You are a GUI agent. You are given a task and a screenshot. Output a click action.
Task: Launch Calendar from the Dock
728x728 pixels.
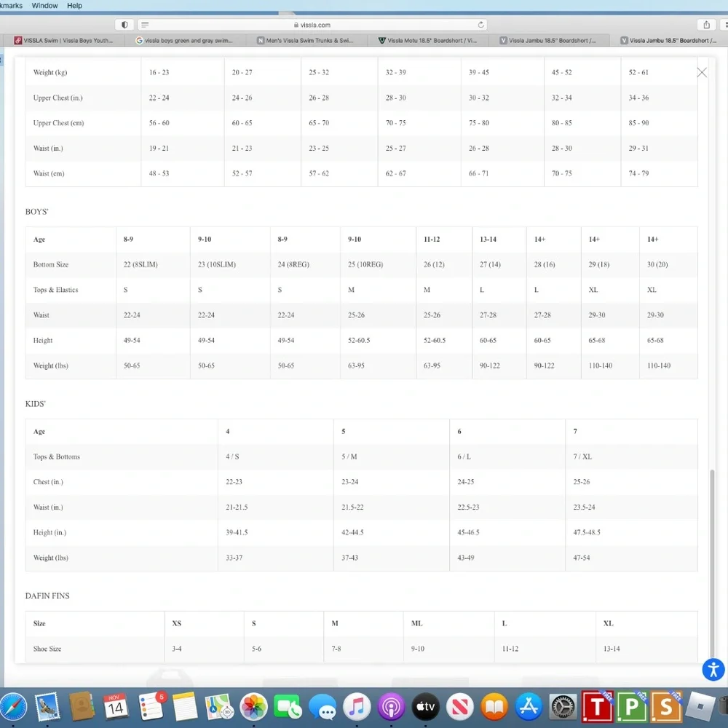(116, 707)
